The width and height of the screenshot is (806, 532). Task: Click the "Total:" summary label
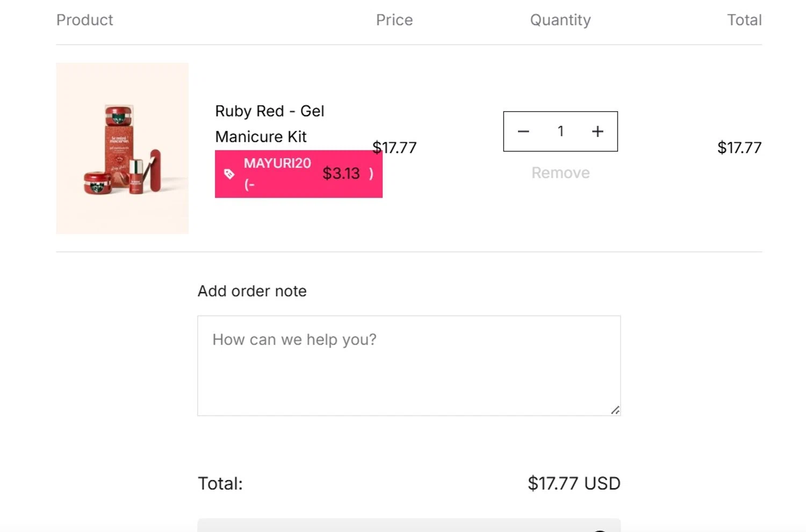coord(220,484)
